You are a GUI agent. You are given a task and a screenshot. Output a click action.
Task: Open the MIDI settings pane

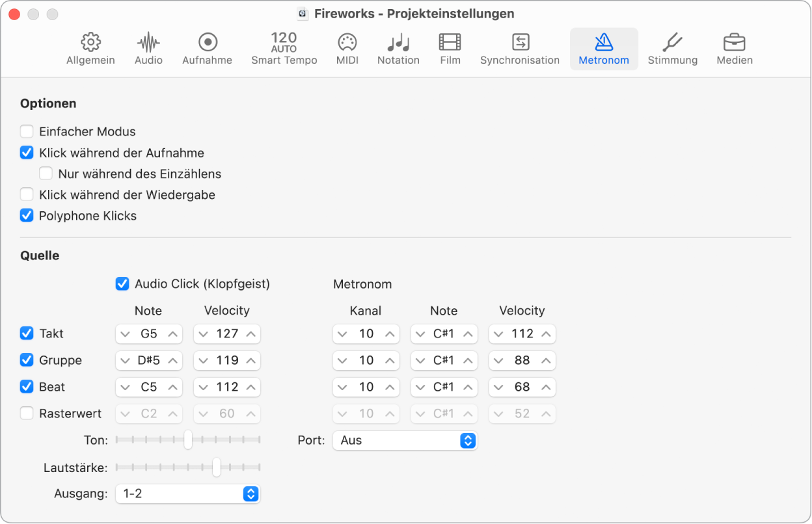347,49
